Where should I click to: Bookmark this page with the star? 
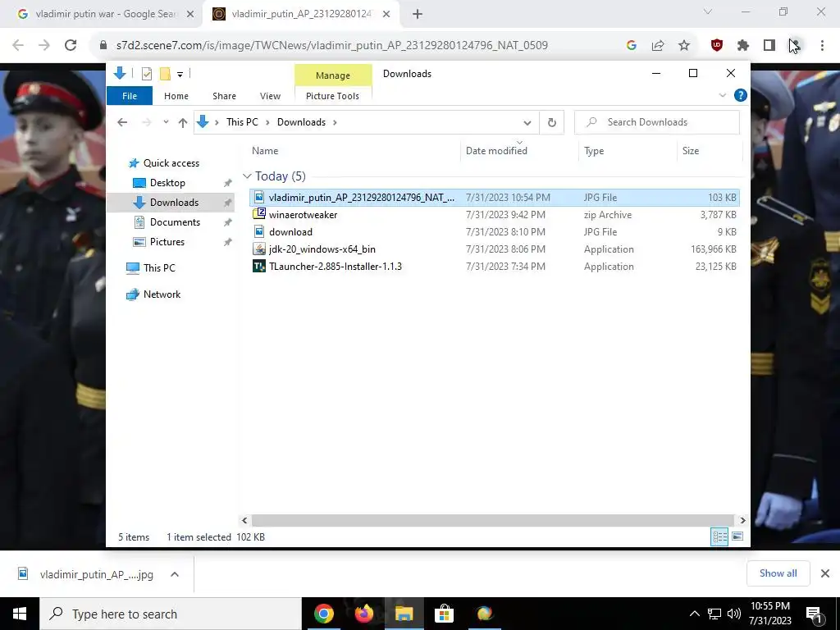pos(684,46)
